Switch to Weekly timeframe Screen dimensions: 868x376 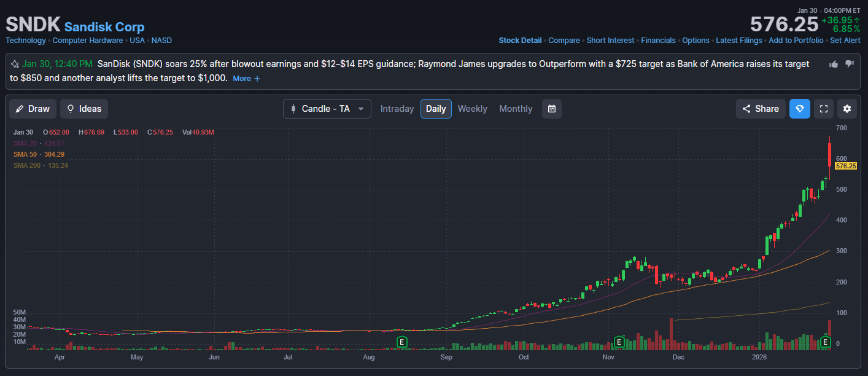click(x=473, y=109)
